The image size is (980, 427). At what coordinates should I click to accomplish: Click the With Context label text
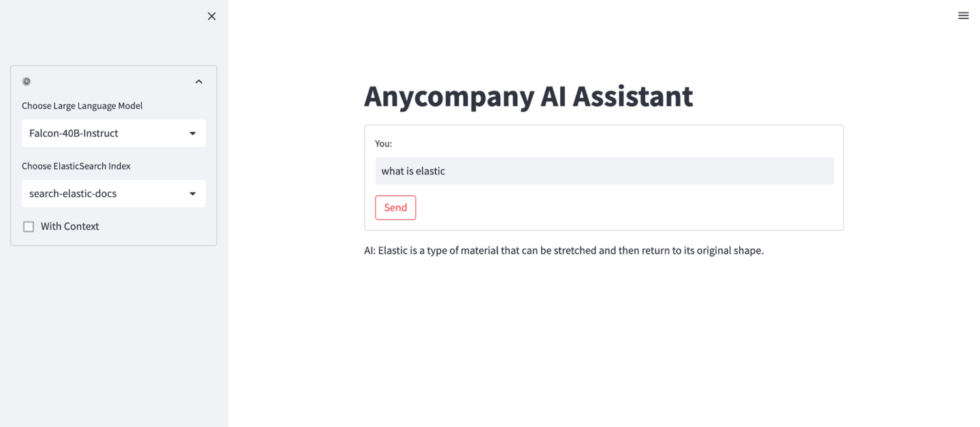70,227
